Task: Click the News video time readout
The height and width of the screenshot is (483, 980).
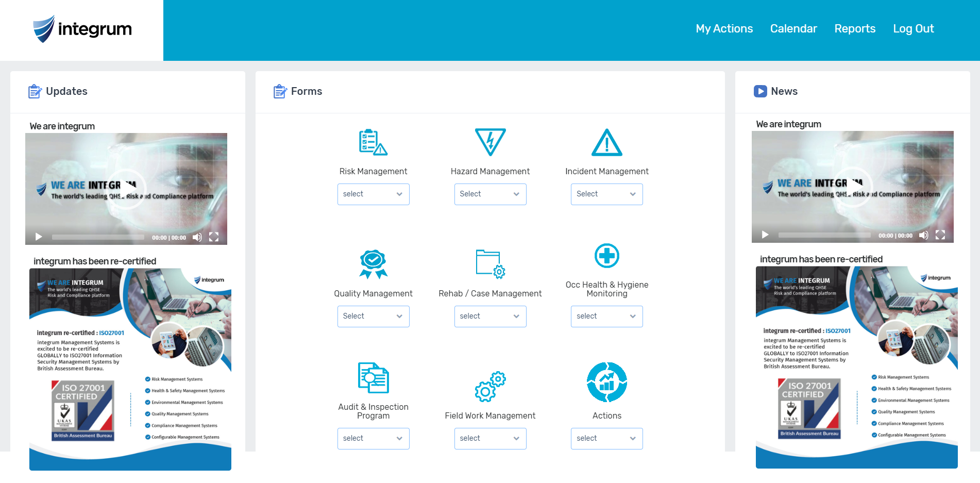Action: [x=895, y=236]
